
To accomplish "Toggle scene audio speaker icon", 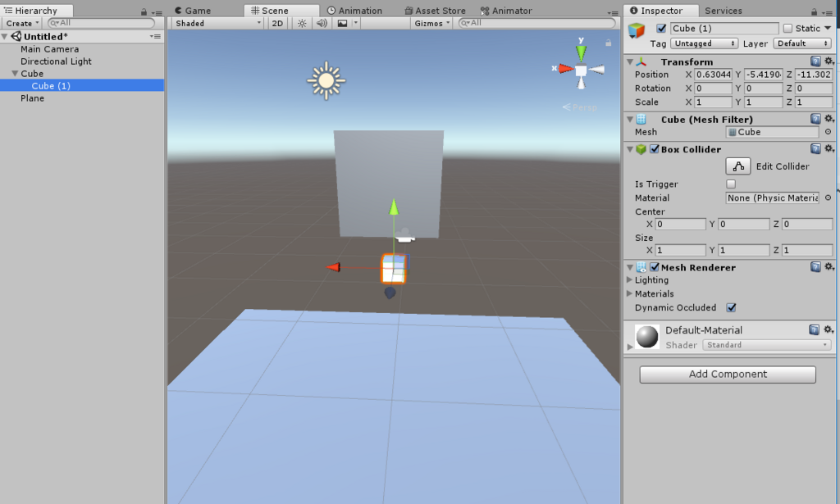I will tap(322, 23).
